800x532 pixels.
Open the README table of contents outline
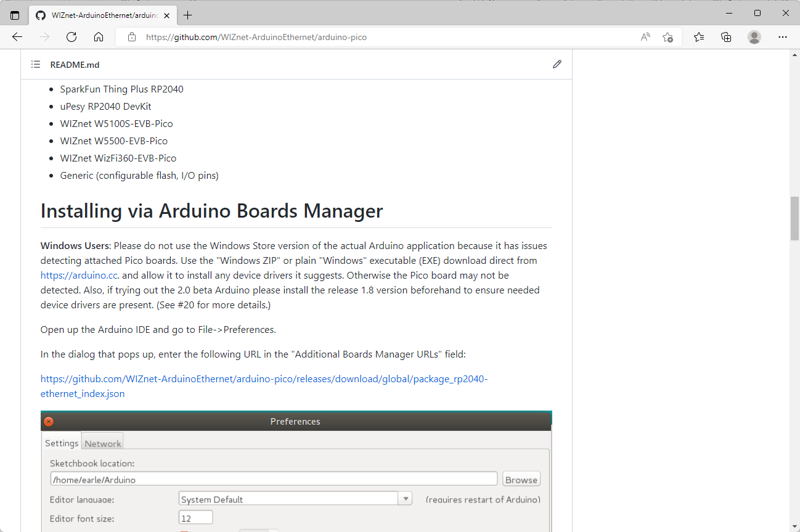click(36, 64)
